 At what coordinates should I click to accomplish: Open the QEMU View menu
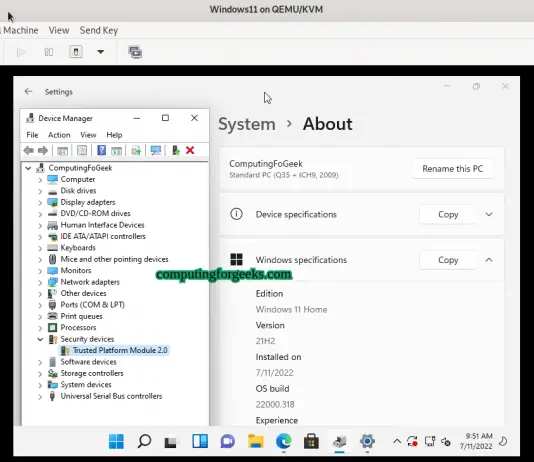(x=59, y=30)
